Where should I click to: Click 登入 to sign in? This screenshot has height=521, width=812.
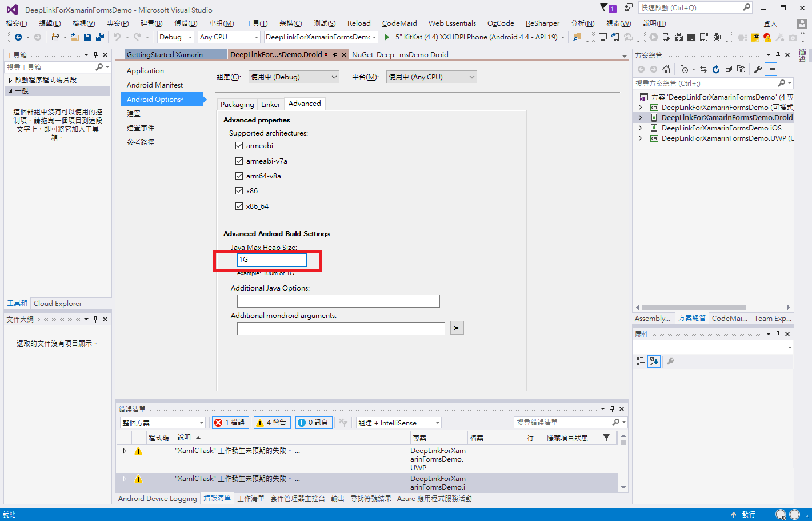pos(770,23)
